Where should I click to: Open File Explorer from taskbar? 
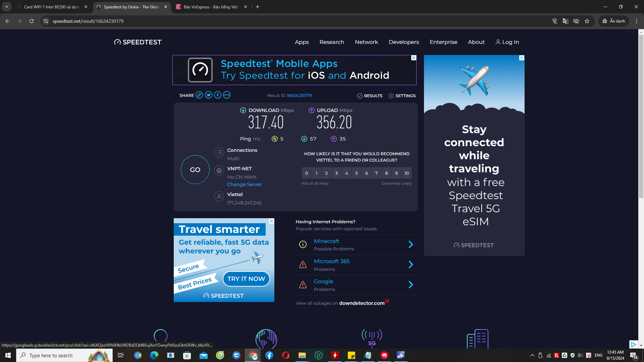[x=302, y=355]
